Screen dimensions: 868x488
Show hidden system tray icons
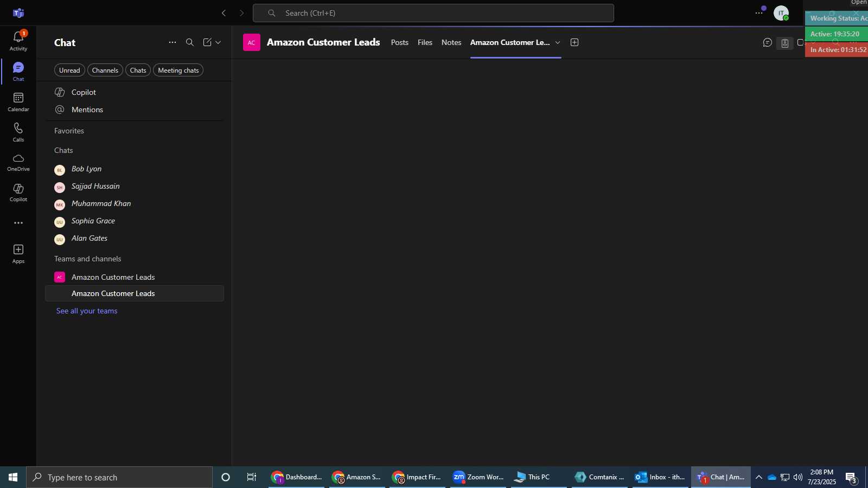click(x=759, y=477)
